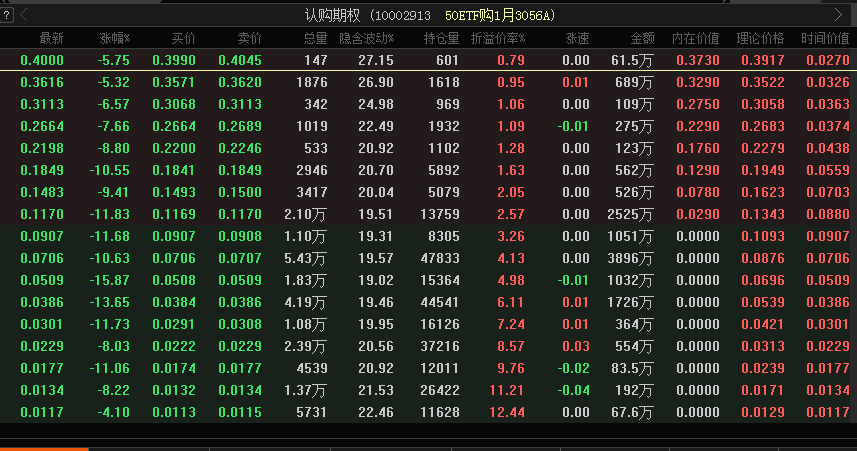Sort by 内在价值 column header
Viewport: 857px width, 451px height.
tap(695, 38)
